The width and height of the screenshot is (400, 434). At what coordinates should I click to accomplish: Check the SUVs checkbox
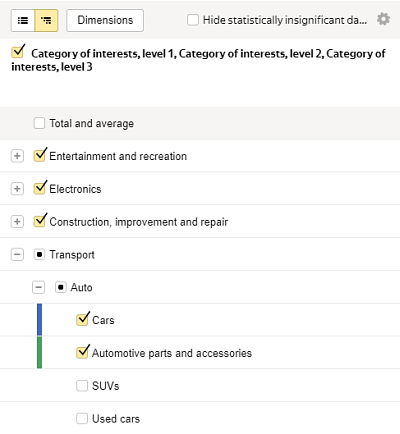(x=82, y=386)
